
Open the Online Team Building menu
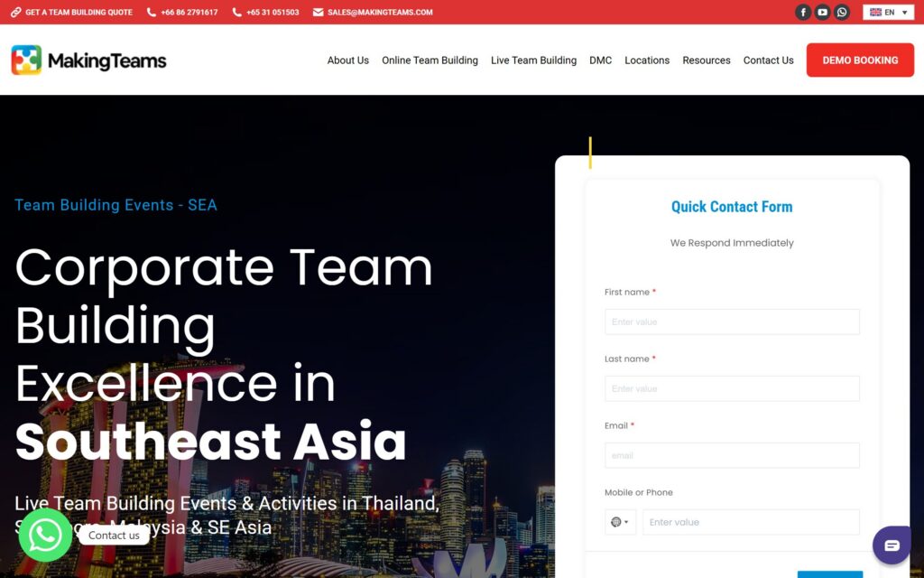[x=430, y=61]
